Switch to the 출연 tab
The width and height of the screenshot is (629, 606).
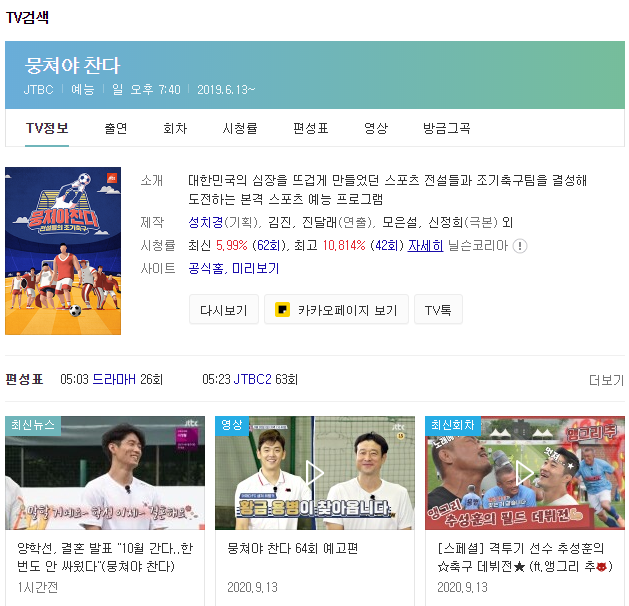click(116, 128)
